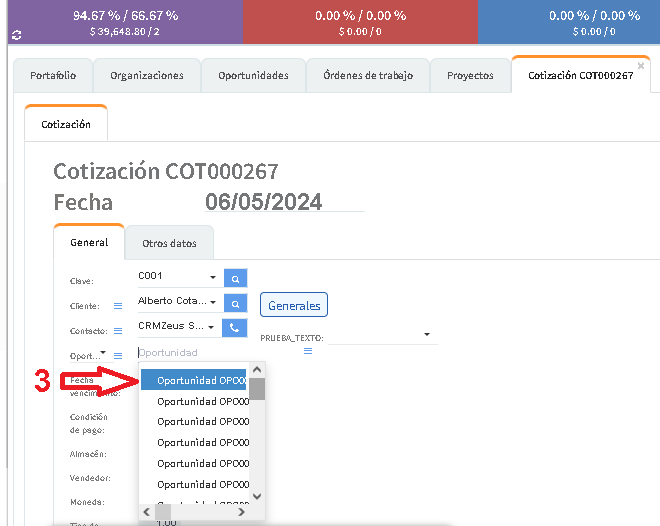660x526 pixels.
Task: Click the dropdown list's horizontal scrollbar
Action: [200, 512]
